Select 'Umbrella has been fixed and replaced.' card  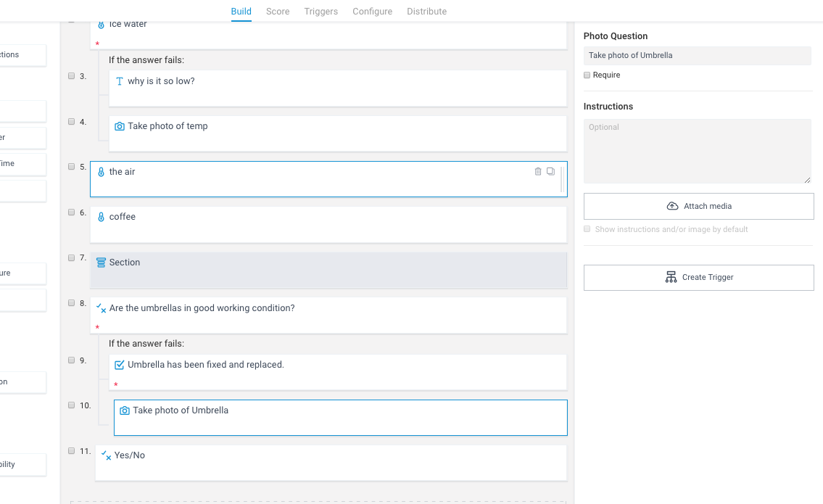338,372
